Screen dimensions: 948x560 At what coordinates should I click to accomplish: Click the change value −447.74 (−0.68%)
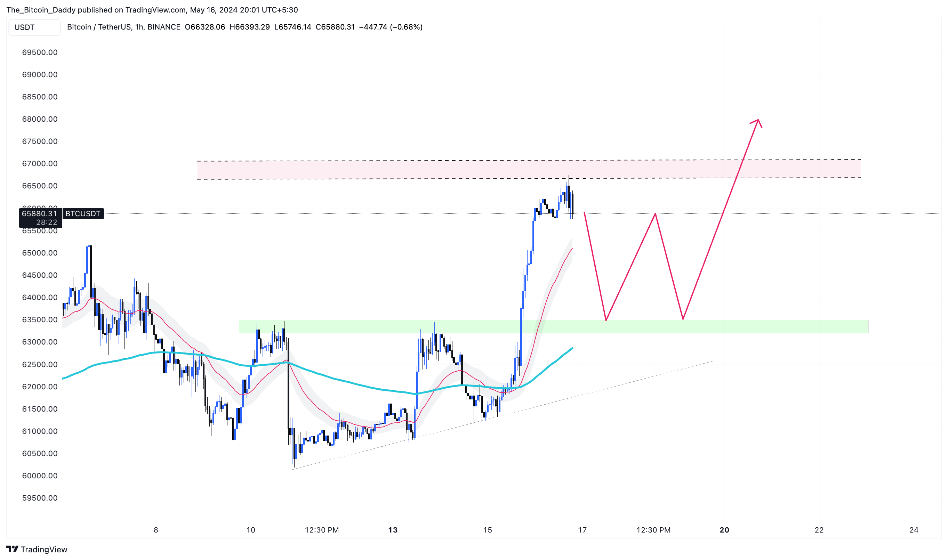coord(391,27)
